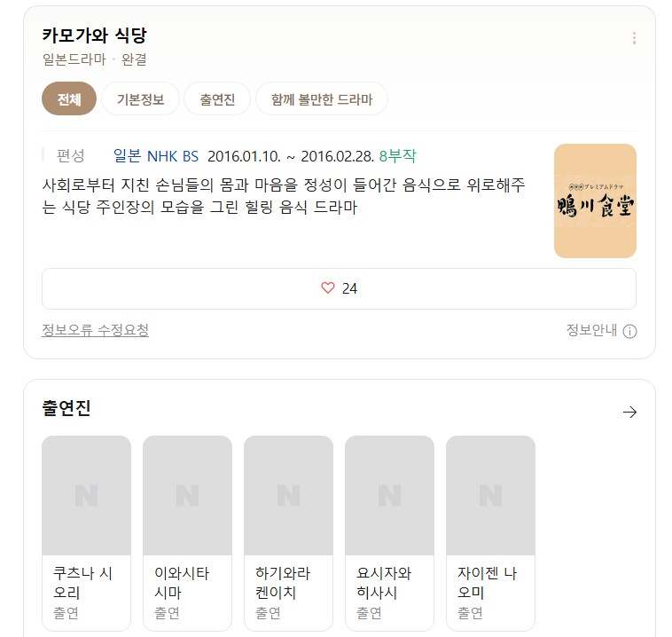The height and width of the screenshot is (637, 672).
Task: Open the 鴨川食堂 drama poster image
Action: [595, 201]
